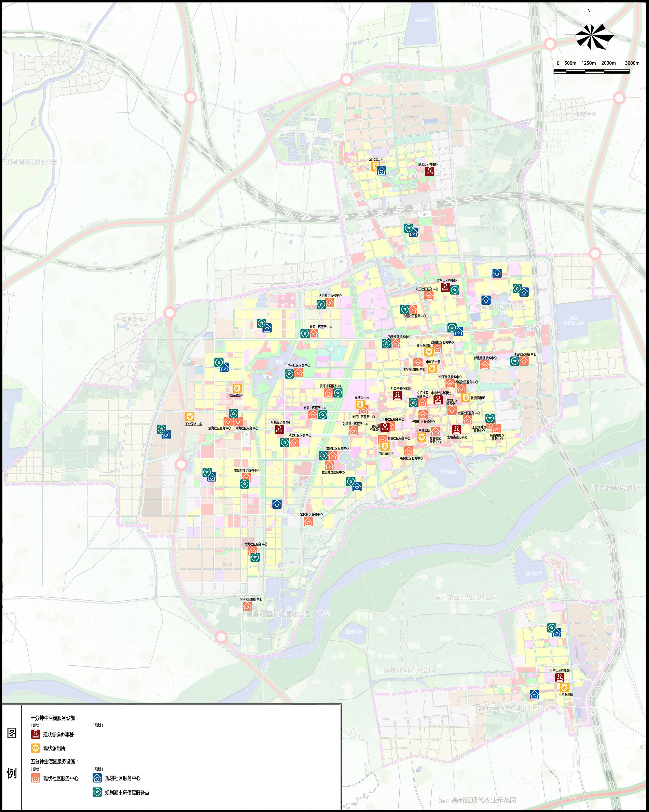Viewport: 649px width, 812px height.
Task: Click the 富民社区服务中心 house icon
Action: click(x=308, y=522)
